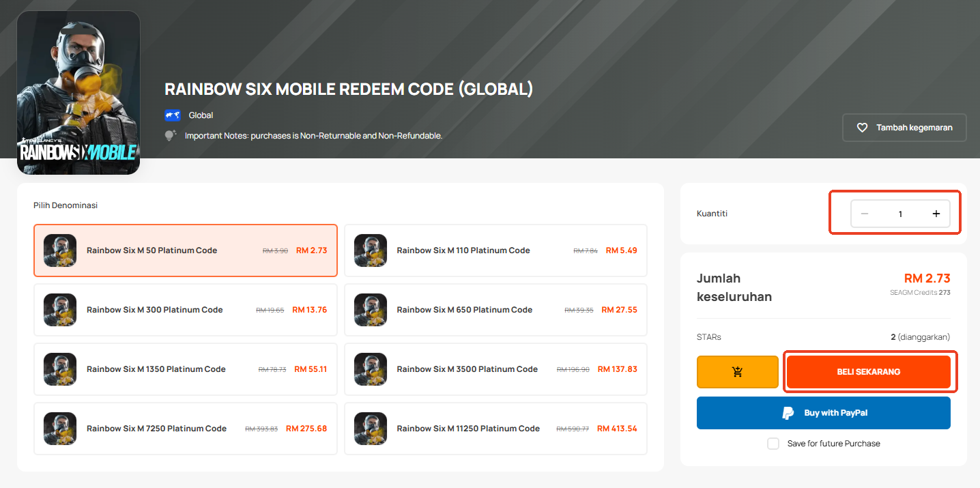Choose the 650 Platinum Code denomination
980x488 pixels.
click(x=495, y=310)
